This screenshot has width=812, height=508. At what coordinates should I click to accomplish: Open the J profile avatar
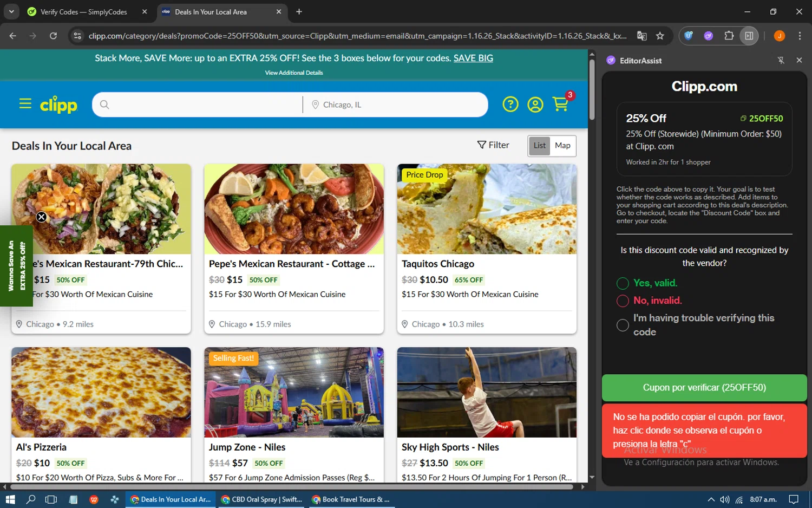point(780,36)
